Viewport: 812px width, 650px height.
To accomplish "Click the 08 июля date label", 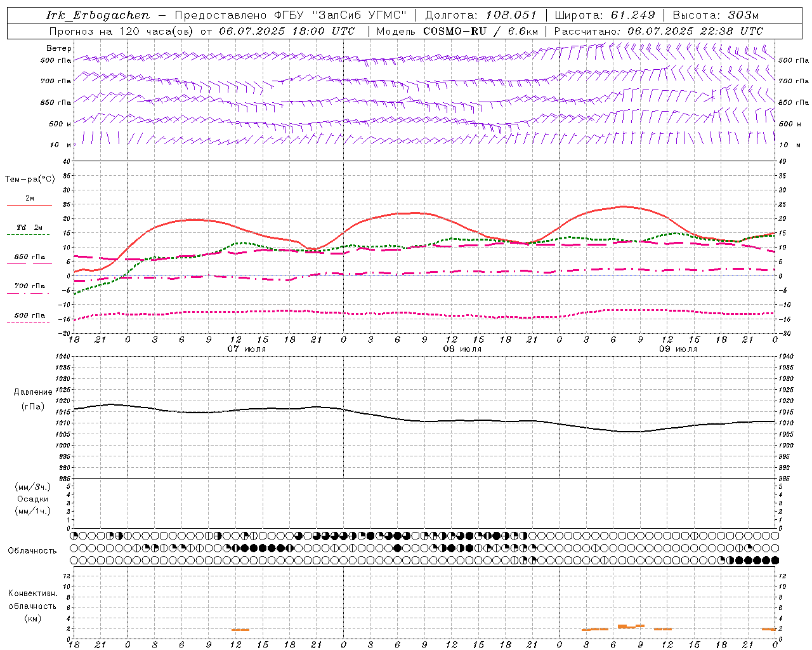I will [462, 349].
